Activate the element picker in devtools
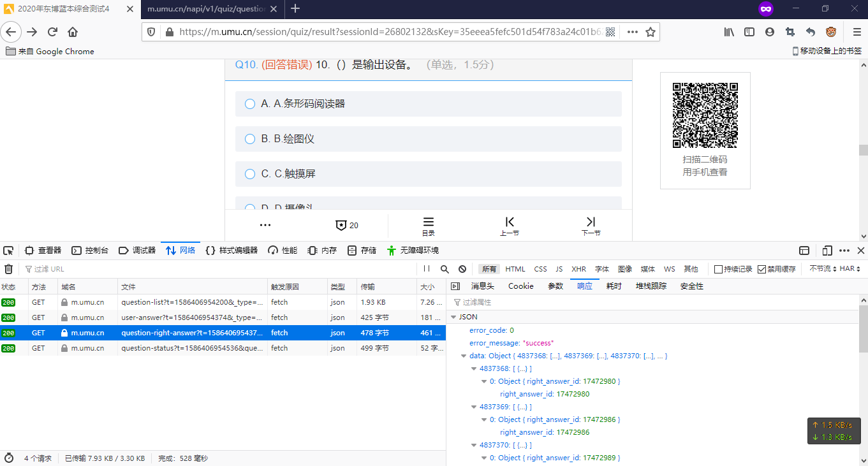This screenshot has height=466, width=868. pyautogui.click(x=8, y=251)
